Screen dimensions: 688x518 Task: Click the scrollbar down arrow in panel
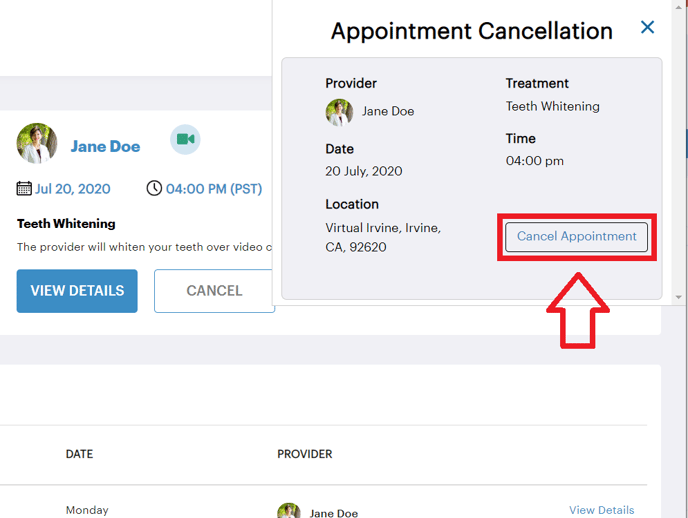[x=678, y=297]
